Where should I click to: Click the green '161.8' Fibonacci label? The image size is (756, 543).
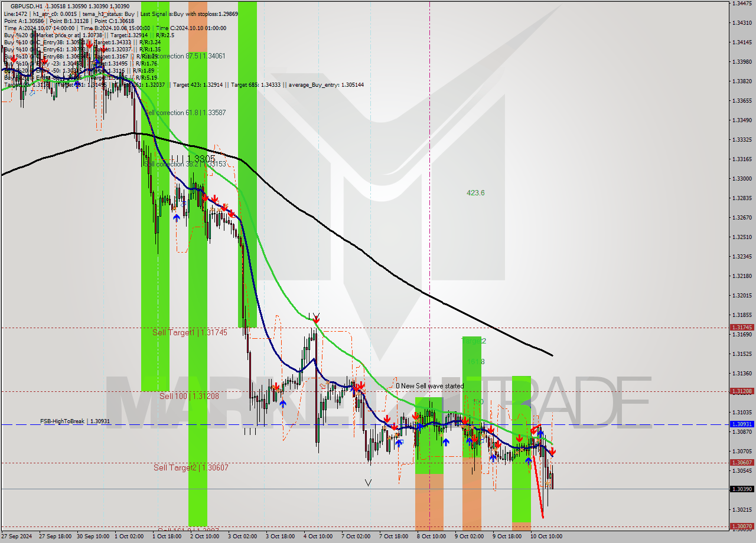[475, 361]
